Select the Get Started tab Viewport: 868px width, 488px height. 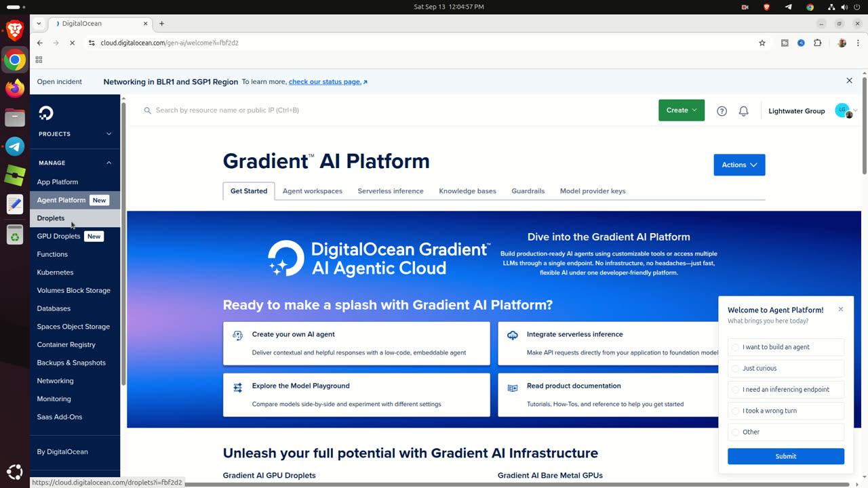click(x=249, y=191)
